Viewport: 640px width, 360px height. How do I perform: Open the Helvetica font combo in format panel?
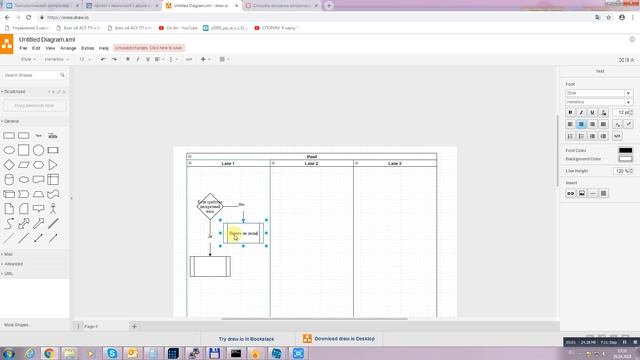point(599,102)
